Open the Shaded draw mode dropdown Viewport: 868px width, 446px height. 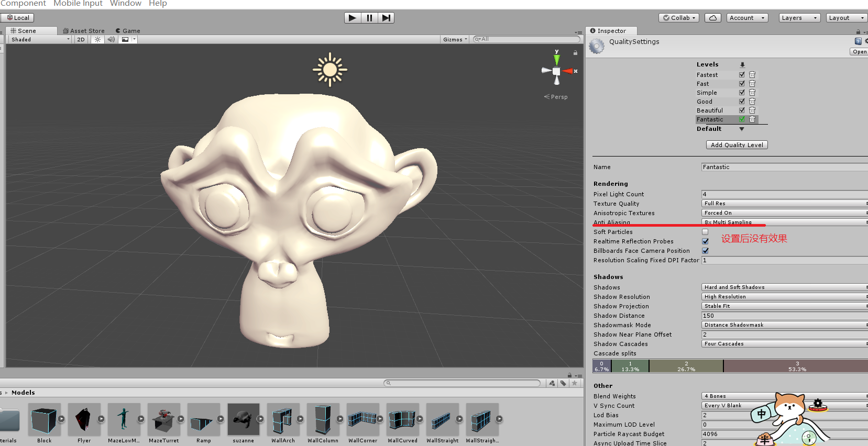40,39
